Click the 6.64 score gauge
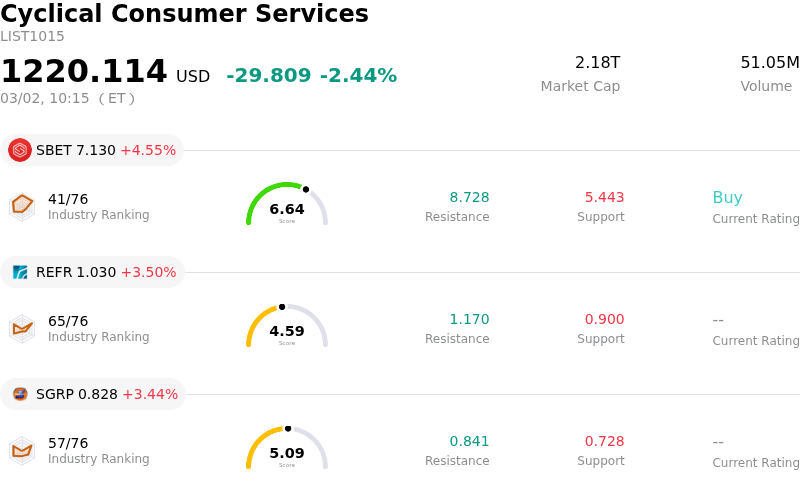 [x=287, y=205]
